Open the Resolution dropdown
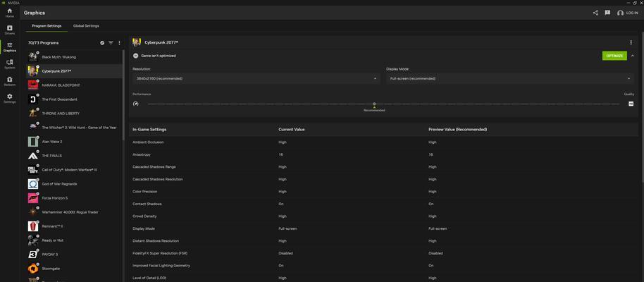 256,78
